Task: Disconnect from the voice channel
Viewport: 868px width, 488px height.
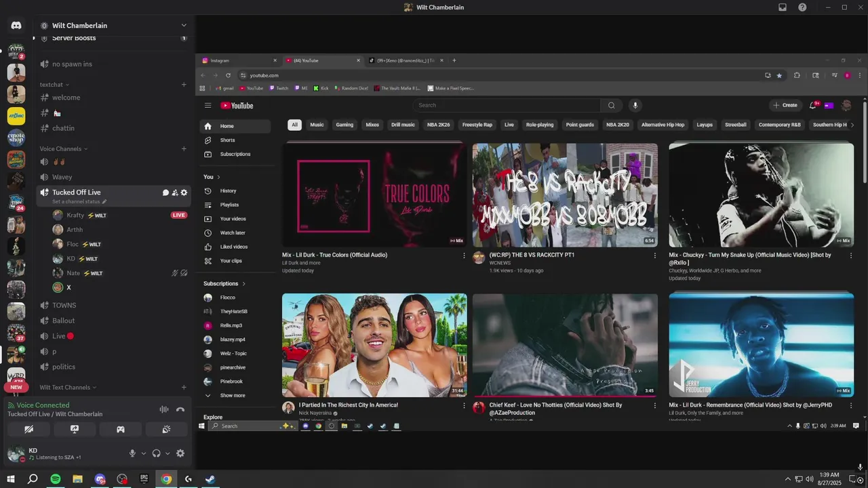Action: (x=180, y=409)
